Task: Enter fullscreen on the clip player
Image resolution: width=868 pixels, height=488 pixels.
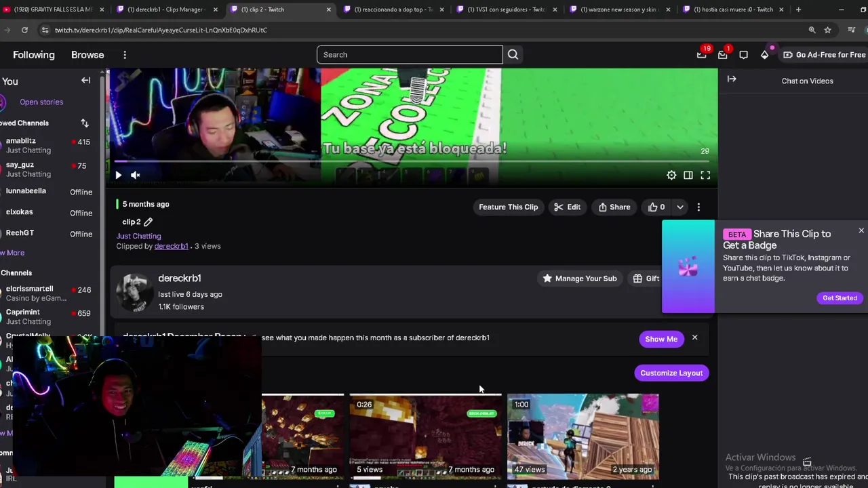Action: (705, 175)
